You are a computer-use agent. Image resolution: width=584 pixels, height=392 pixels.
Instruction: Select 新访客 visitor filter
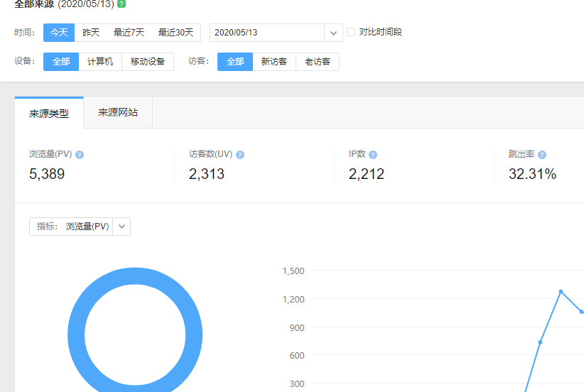pyautogui.click(x=274, y=62)
